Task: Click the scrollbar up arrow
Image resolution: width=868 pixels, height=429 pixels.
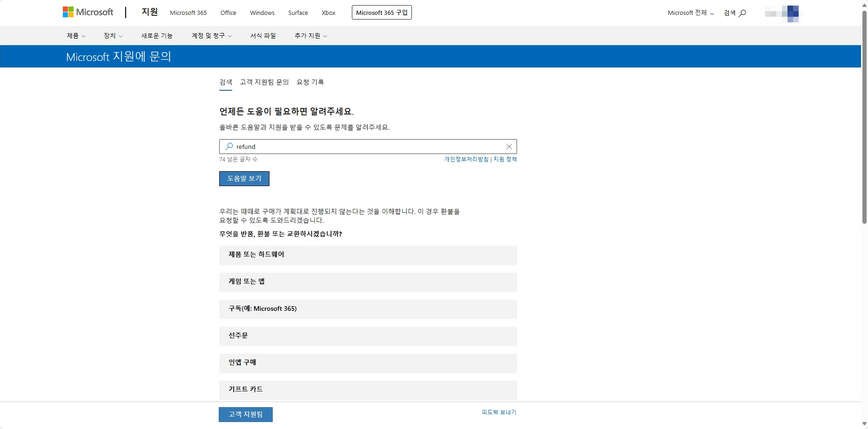Action: (x=864, y=5)
